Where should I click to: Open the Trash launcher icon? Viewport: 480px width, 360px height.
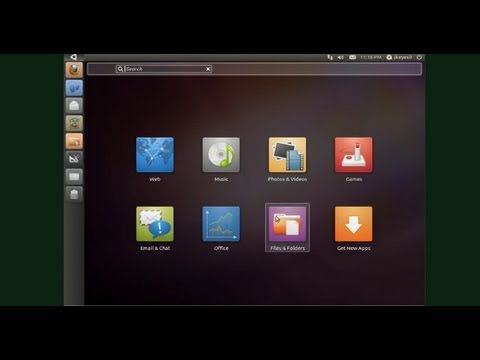pos(74,194)
